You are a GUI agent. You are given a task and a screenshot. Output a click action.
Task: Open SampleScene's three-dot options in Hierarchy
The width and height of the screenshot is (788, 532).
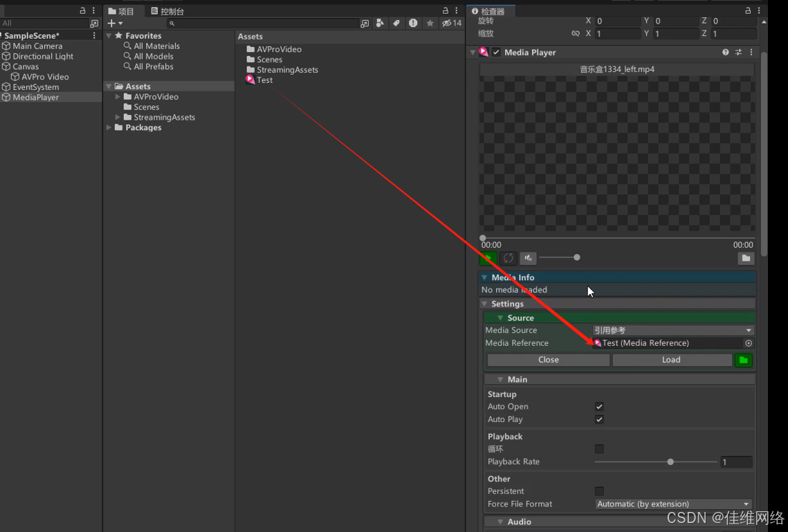click(x=94, y=36)
